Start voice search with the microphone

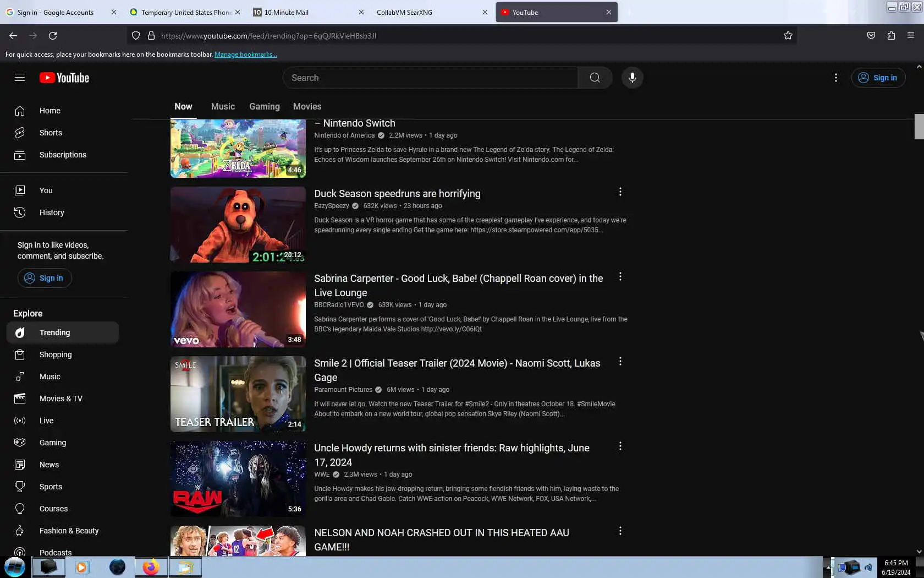[632, 78]
